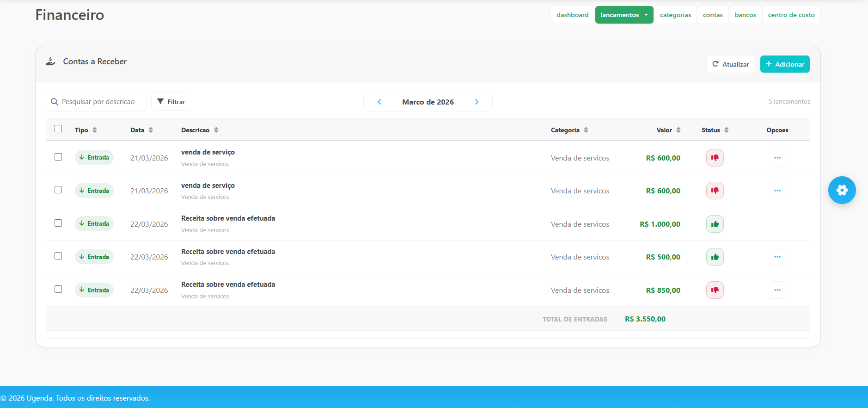This screenshot has width=868, height=408.
Task: Go to previous month using left chevron
Action: tap(379, 102)
